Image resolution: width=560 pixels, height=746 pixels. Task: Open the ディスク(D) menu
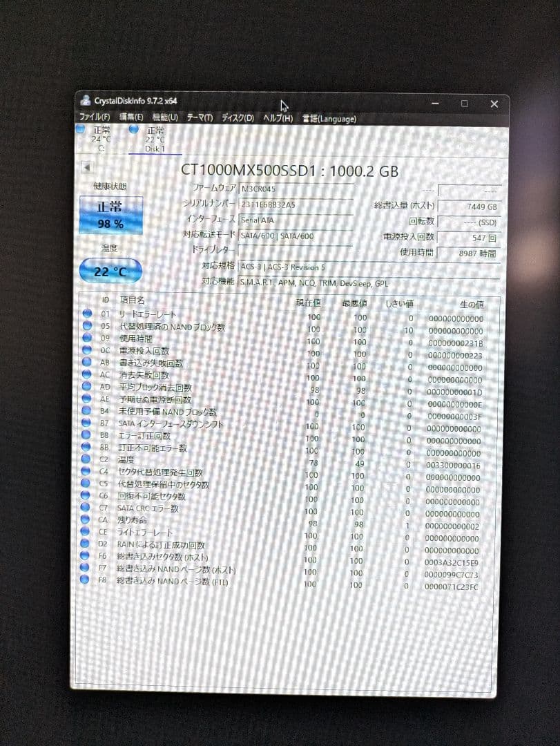click(238, 118)
